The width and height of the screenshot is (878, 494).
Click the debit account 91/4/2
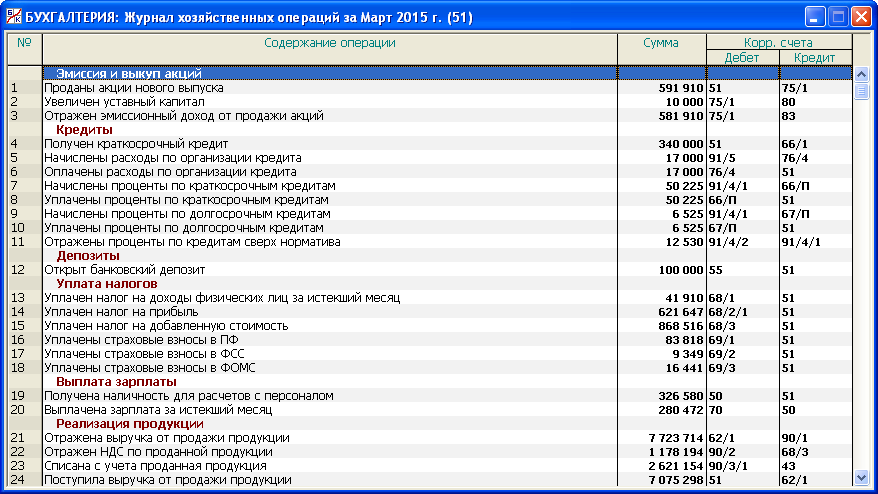728,242
